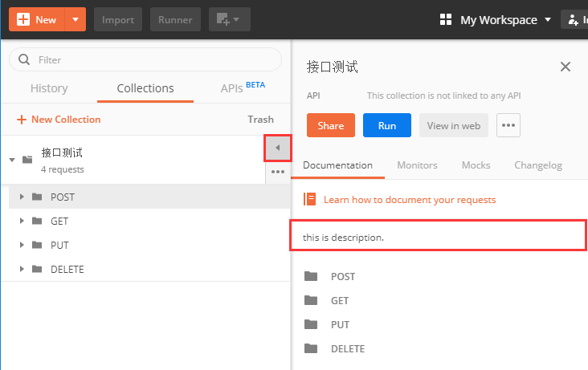Open the My Workspace dropdown
This screenshot has height=370, width=588.
505,20
